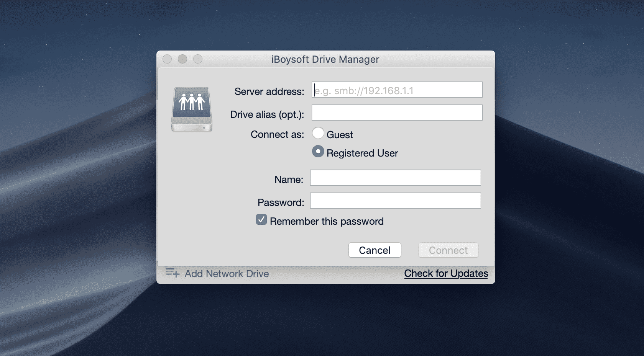Image resolution: width=644 pixels, height=356 pixels.
Task: Focus the Server address input field
Action: coord(397,90)
